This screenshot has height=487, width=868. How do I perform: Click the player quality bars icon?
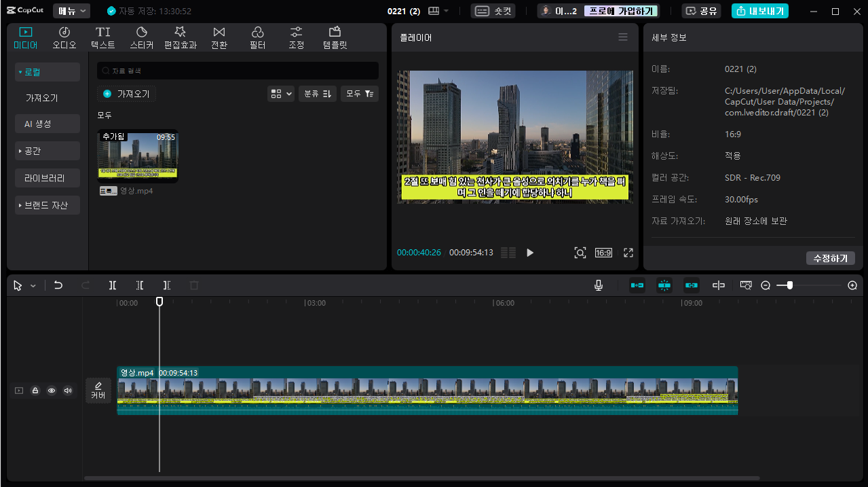[508, 253]
